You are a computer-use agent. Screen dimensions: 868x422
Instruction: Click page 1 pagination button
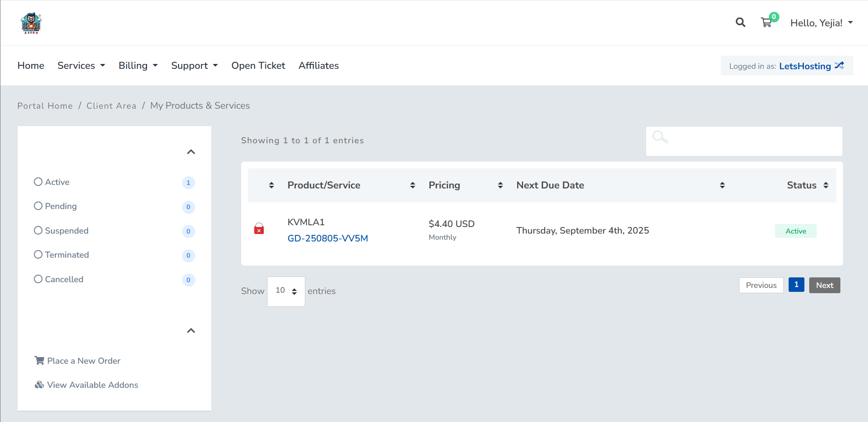tap(797, 285)
